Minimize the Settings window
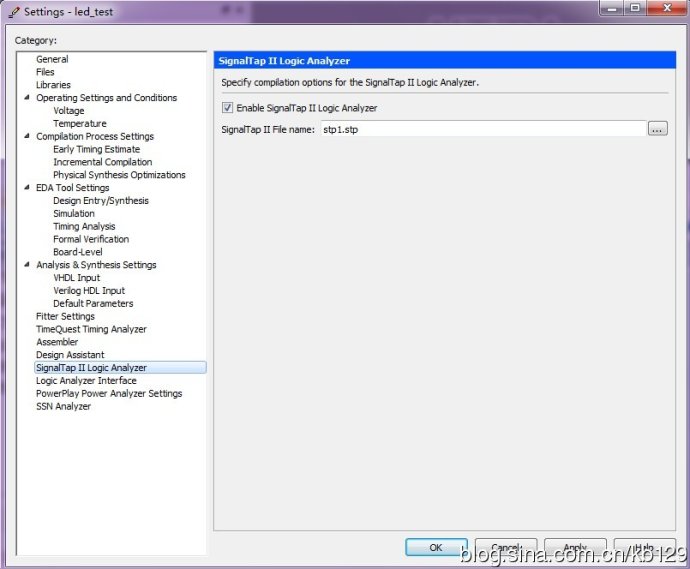Screen dimensions: 690x569 point(611,8)
